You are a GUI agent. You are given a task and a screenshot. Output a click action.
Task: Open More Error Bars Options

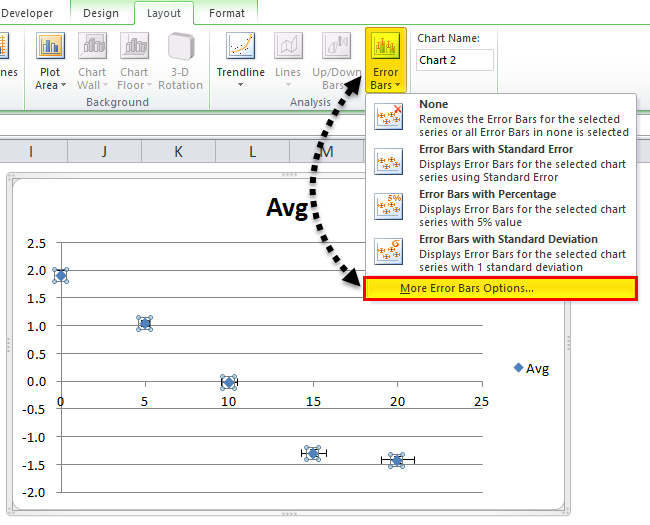(x=500, y=289)
